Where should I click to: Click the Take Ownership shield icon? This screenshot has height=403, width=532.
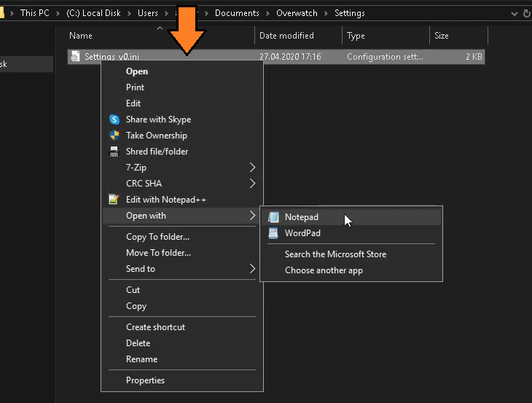(x=114, y=136)
